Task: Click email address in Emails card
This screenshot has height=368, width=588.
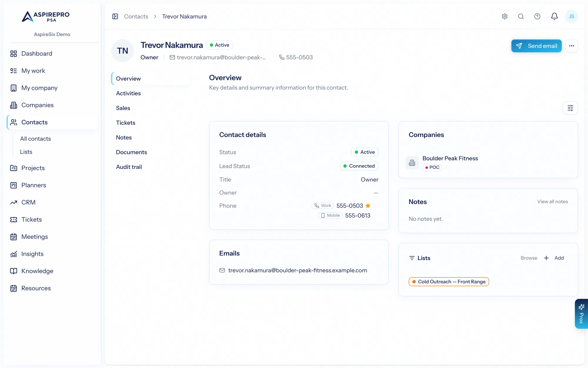Action: (x=298, y=271)
